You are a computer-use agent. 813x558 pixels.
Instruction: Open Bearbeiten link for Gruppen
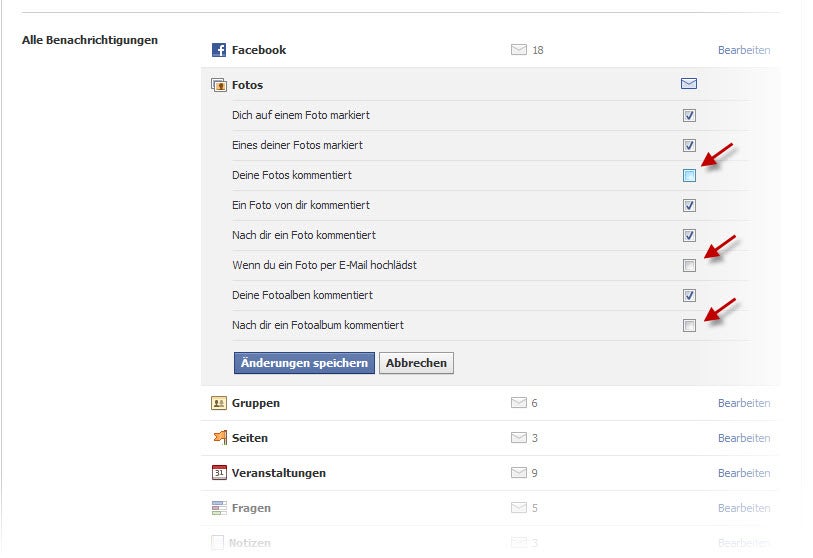(x=744, y=403)
